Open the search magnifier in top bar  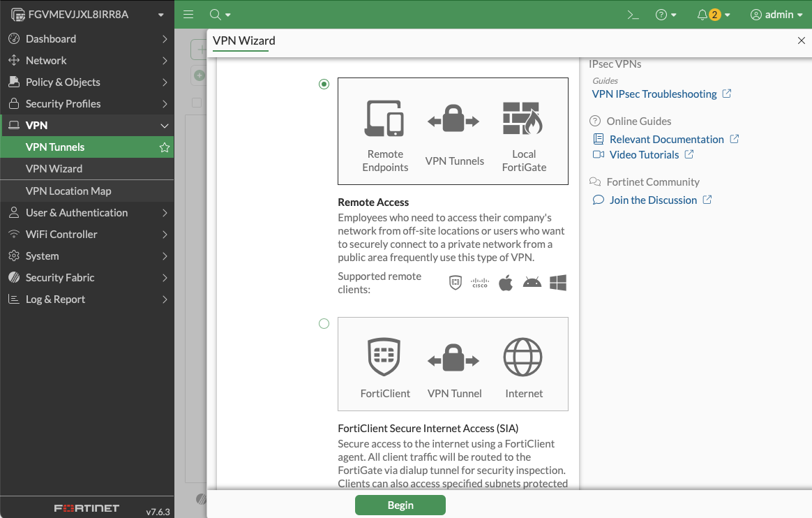coord(220,15)
